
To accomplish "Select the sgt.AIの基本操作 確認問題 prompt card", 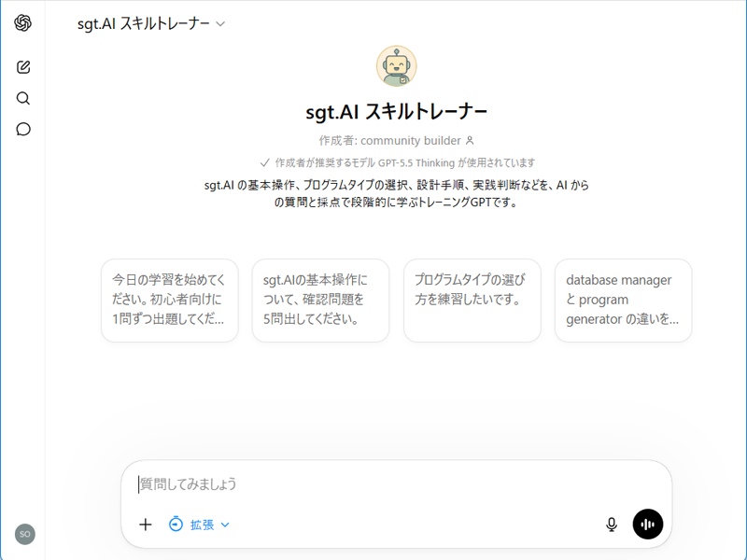I will click(x=320, y=300).
